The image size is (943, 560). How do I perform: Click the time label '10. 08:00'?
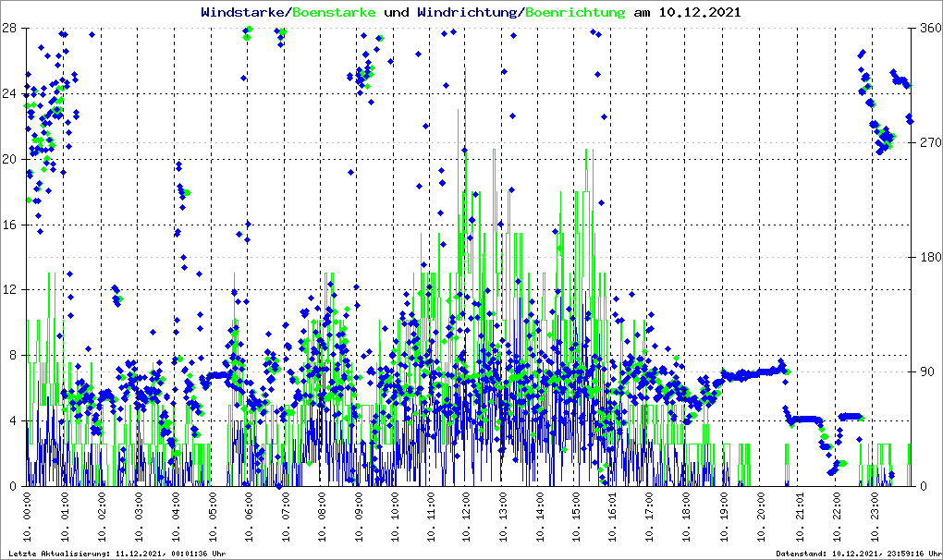[322, 517]
